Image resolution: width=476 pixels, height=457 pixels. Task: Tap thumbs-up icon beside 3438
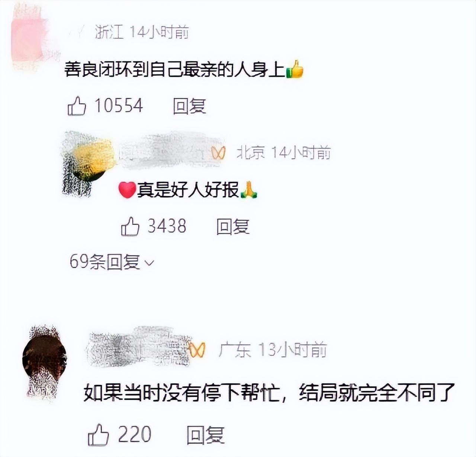(x=130, y=227)
